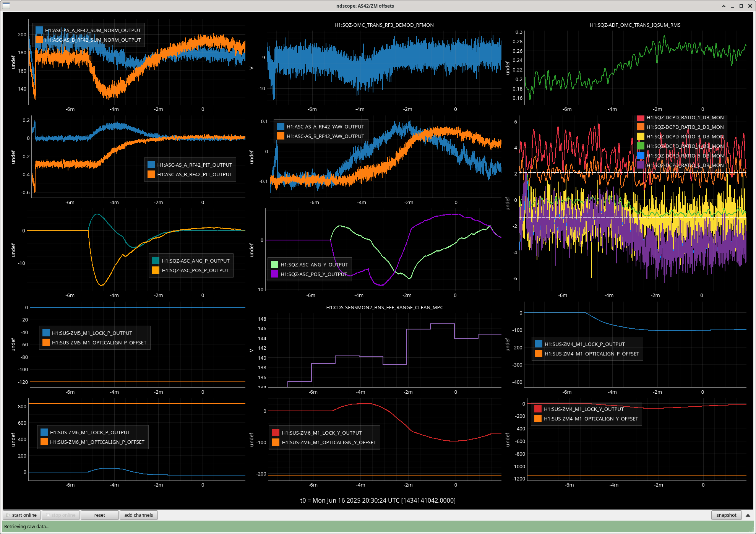Image resolution: width=756 pixels, height=534 pixels.
Task: Click purple swatch for DCPD_RATIO_6_DB_MON
Action: tap(641, 165)
